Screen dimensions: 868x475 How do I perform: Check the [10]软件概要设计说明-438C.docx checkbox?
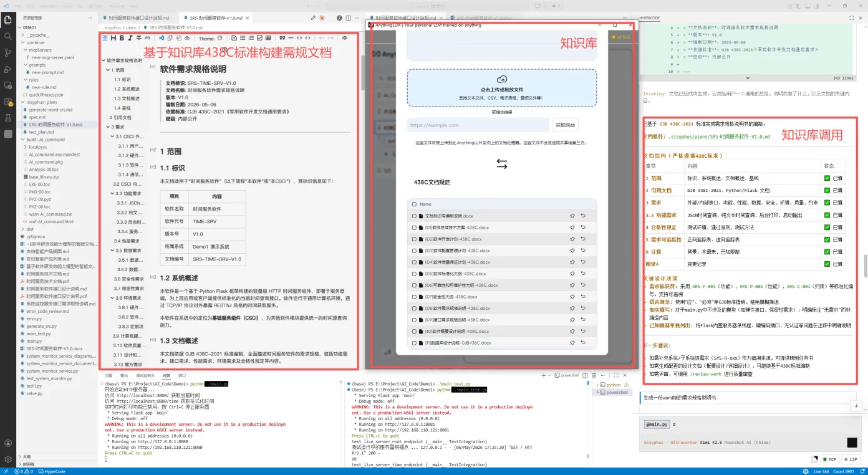click(414, 332)
